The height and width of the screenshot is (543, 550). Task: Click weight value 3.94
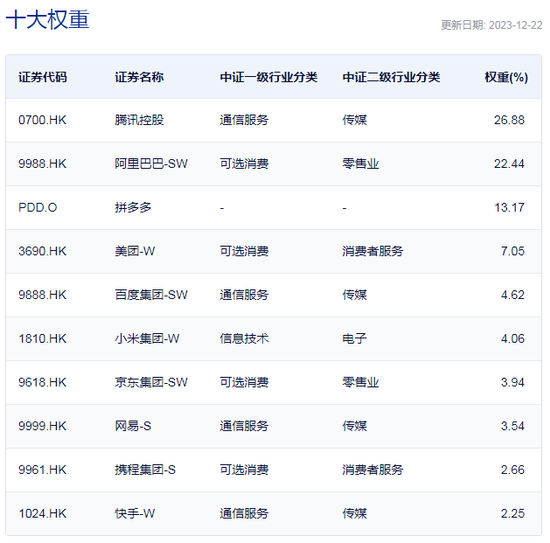(513, 382)
